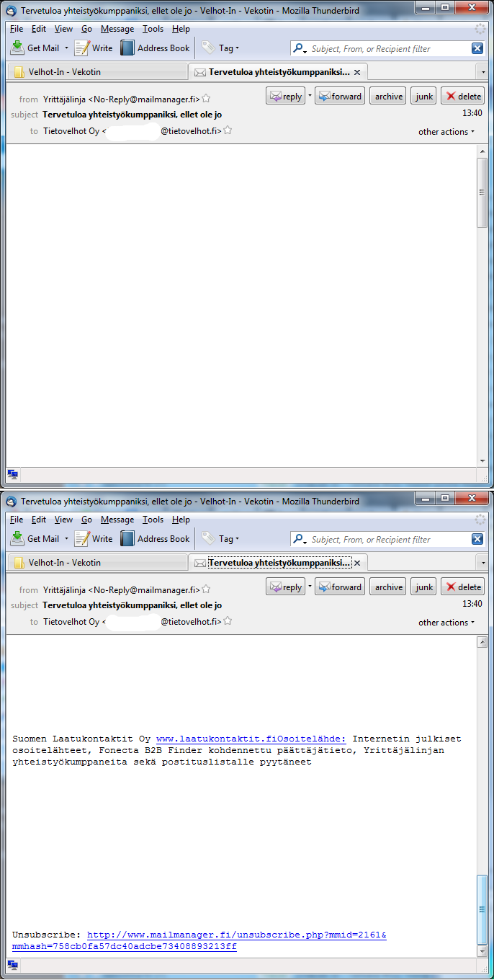Switch to Velhot-In - Vekotin tab in bottom window
The height and width of the screenshot is (980, 494).
(x=65, y=563)
